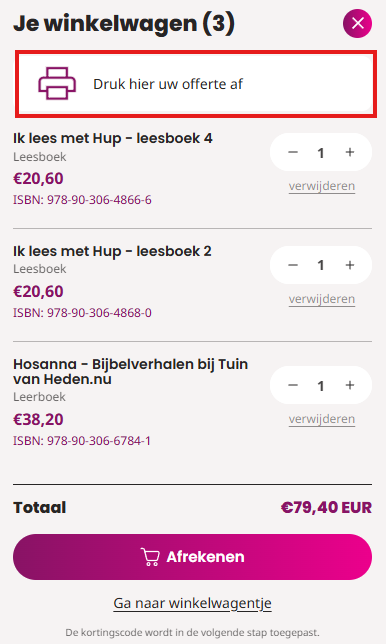Increase quantity of Hosanna Bijbelverhalen
This screenshot has height=644, width=386.
click(349, 385)
